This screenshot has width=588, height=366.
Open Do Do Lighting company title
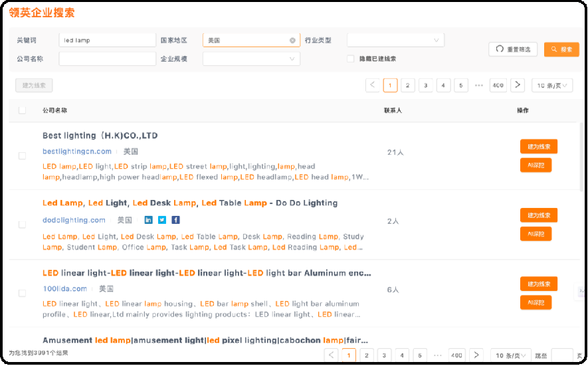(x=190, y=203)
